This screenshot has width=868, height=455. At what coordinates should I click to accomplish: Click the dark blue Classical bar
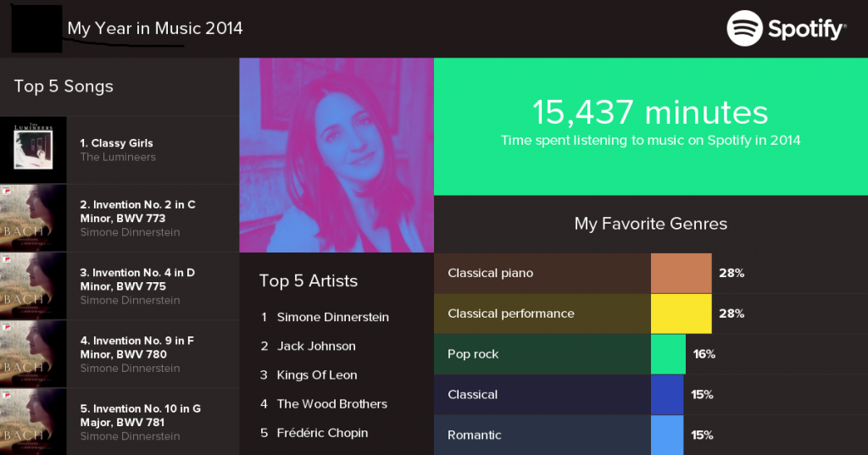click(x=667, y=395)
